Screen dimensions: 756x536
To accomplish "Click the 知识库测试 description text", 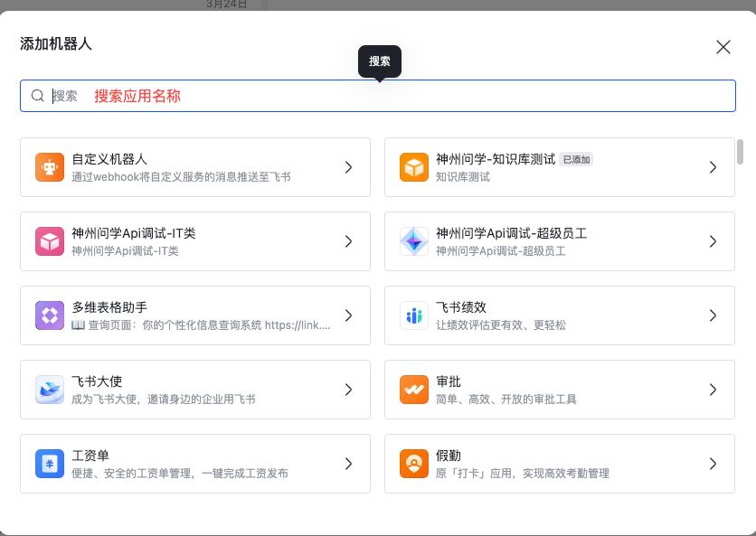I will point(463,177).
